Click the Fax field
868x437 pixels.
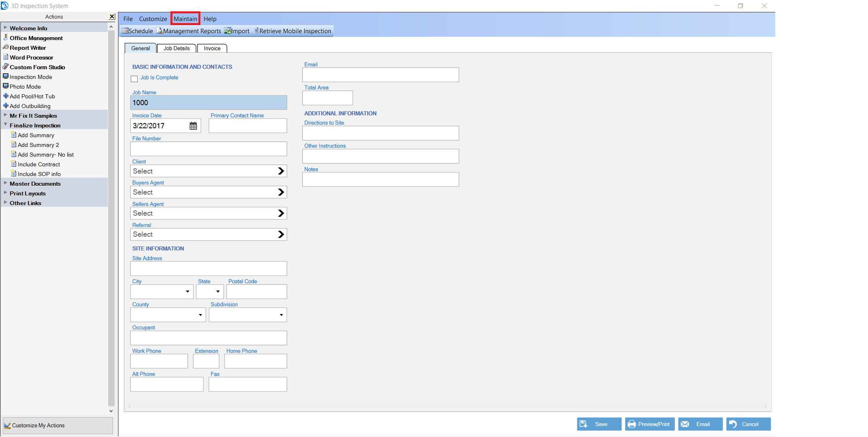click(248, 384)
